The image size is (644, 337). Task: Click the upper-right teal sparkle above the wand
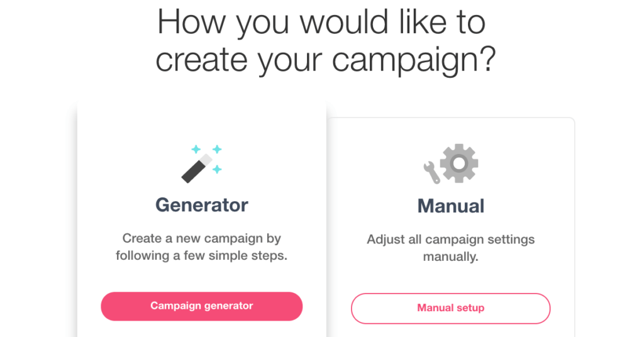[217, 149]
